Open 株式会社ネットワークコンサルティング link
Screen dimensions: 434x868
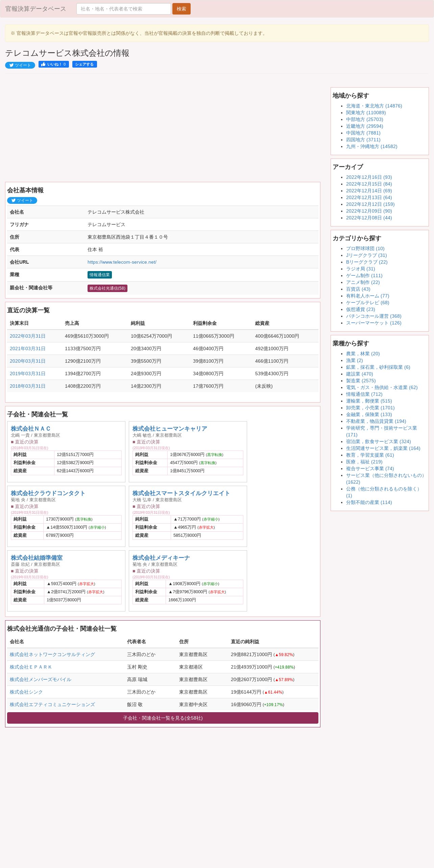52,654
